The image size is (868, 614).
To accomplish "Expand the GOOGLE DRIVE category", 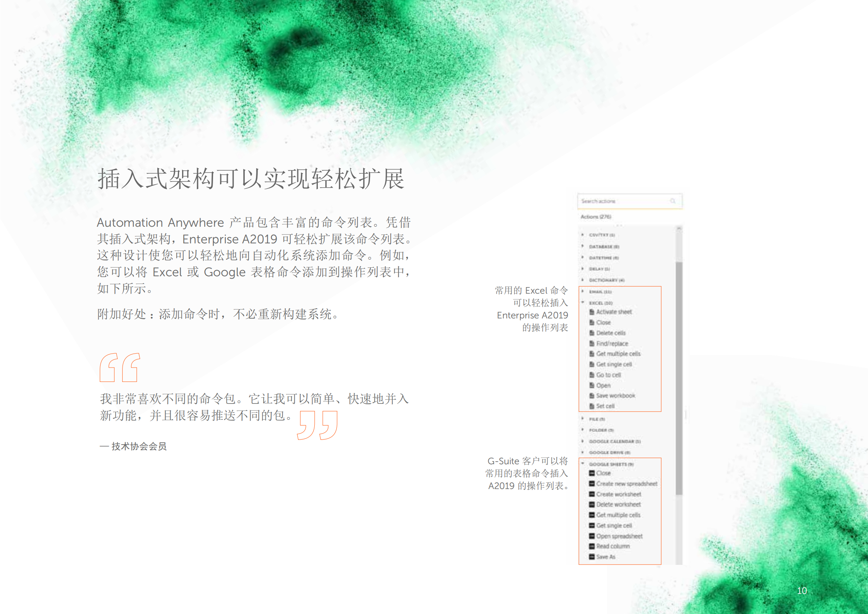I will click(583, 452).
